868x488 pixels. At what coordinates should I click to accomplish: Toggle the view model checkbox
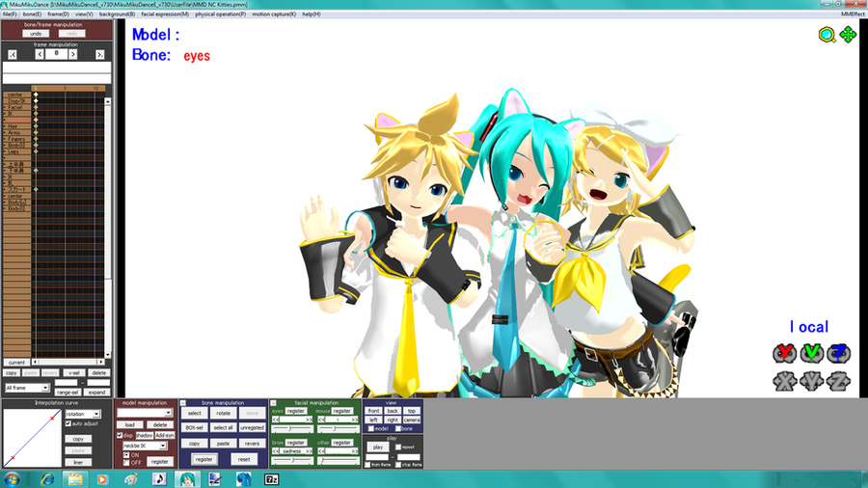click(x=371, y=429)
